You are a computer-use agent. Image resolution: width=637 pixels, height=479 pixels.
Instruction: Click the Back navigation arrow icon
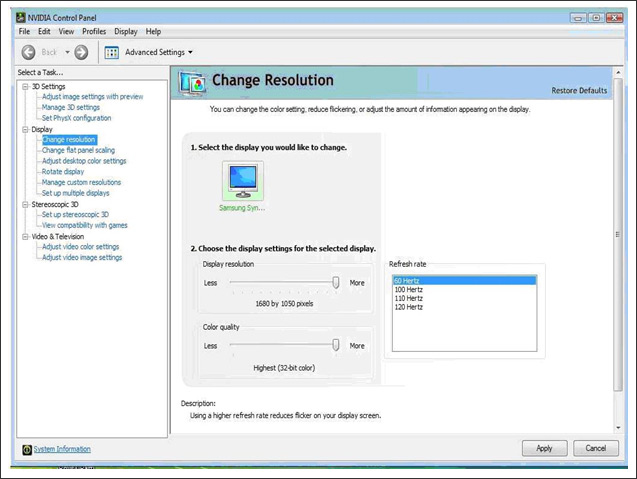(x=28, y=52)
